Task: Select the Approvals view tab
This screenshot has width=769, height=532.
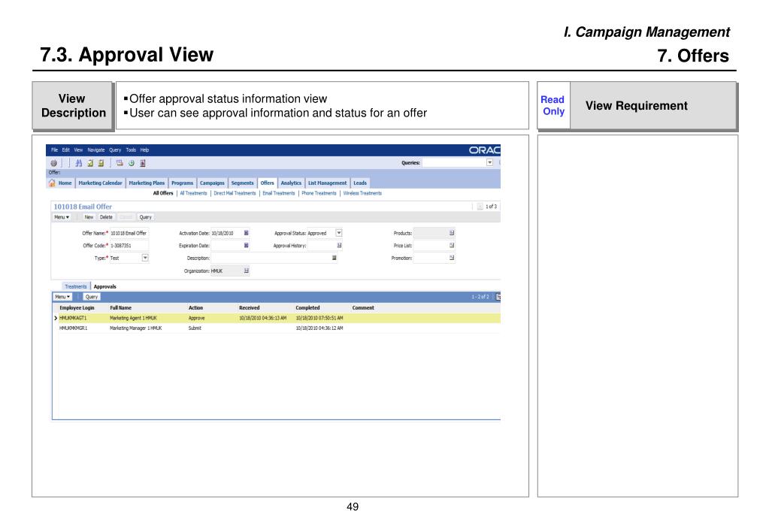Action: pos(105,286)
